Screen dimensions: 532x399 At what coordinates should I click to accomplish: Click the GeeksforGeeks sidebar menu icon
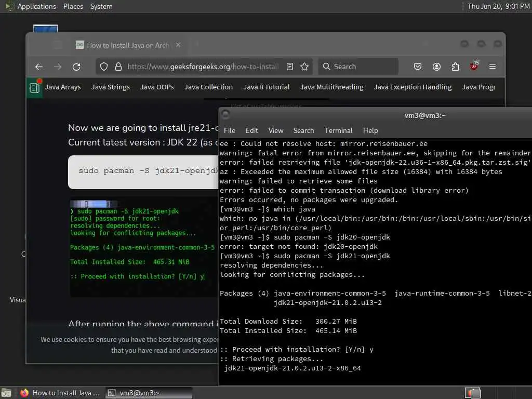click(34, 88)
